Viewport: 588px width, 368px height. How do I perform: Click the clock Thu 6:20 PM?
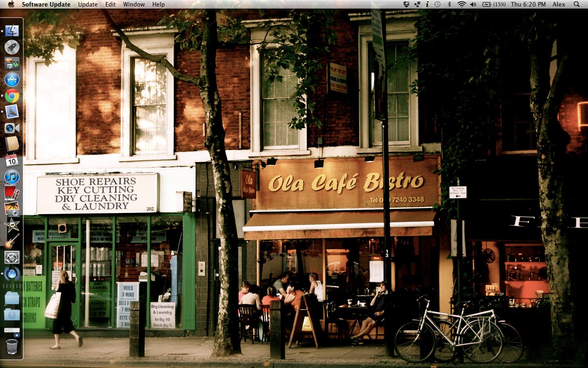point(528,4)
